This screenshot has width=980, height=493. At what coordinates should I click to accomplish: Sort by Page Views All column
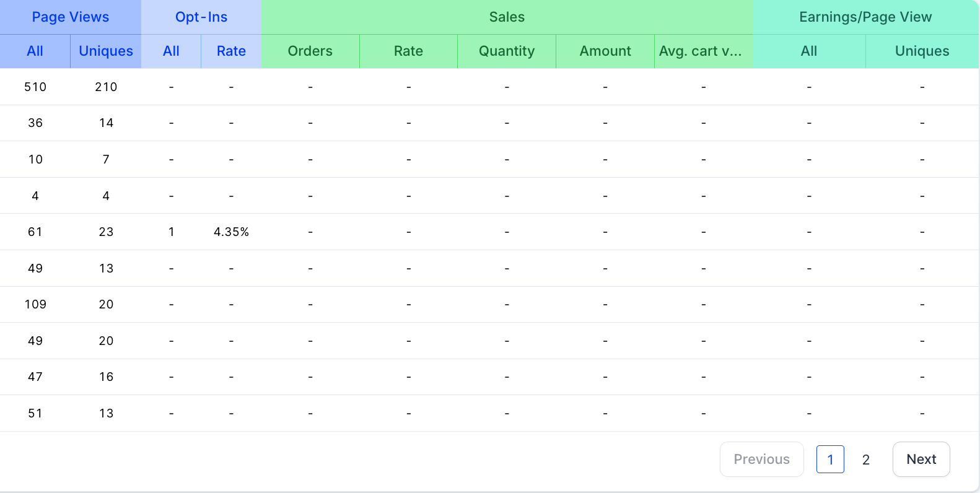tap(35, 51)
